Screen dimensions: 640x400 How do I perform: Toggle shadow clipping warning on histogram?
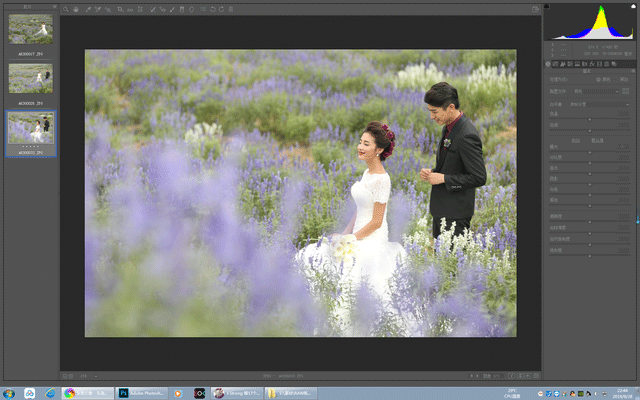[547, 6]
